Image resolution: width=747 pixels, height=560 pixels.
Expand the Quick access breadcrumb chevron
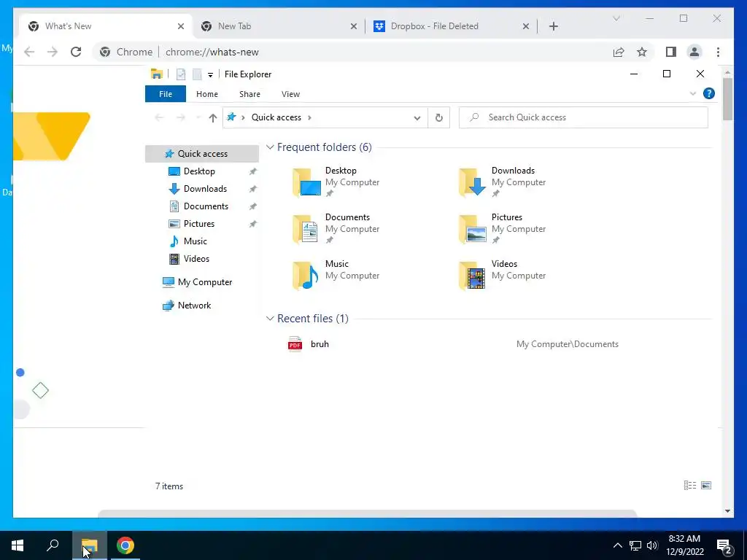(x=309, y=117)
